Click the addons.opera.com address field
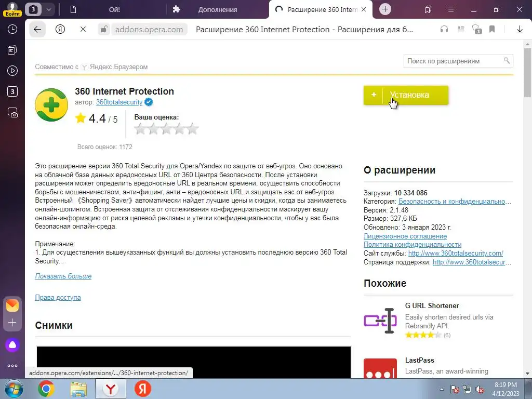 tap(149, 30)
